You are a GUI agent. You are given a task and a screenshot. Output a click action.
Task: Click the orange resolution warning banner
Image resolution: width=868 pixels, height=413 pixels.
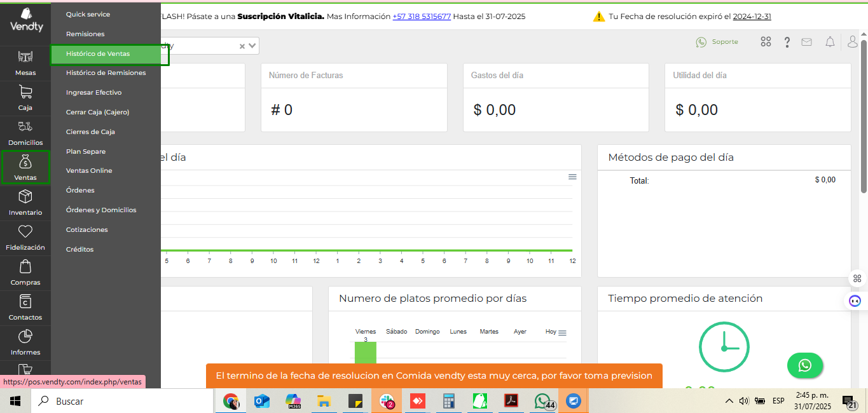(x=434, y=376)
